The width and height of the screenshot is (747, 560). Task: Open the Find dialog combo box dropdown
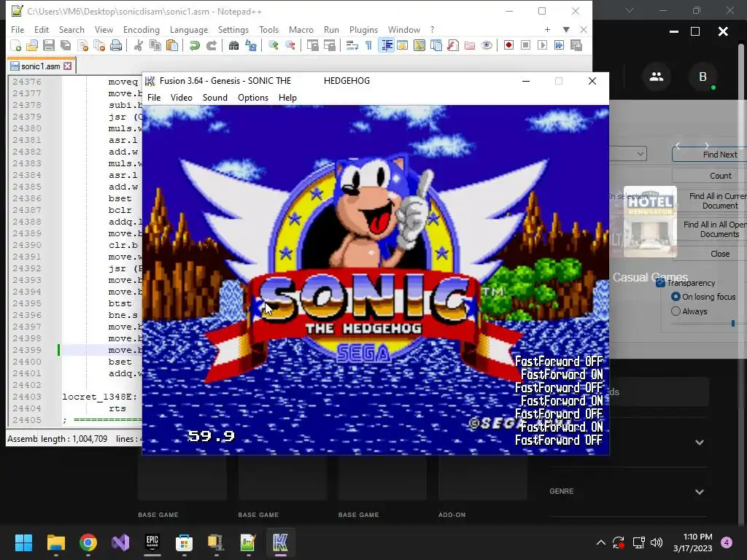640,154
